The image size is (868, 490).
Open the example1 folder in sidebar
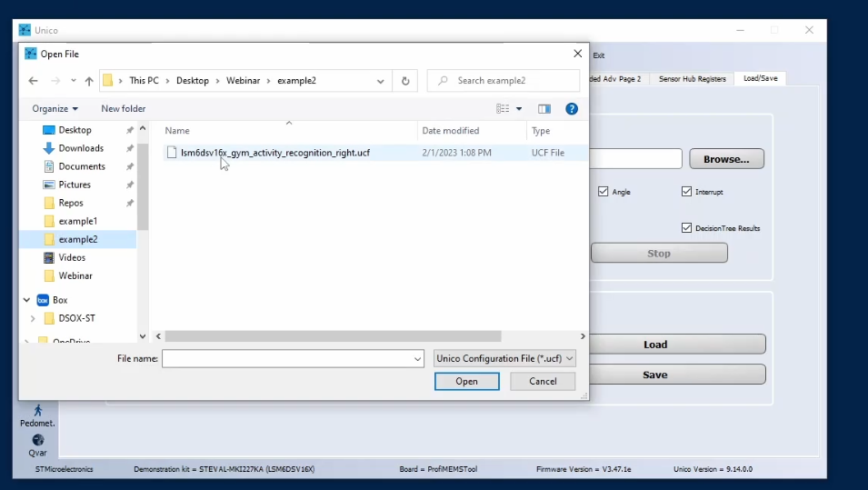click(77, 221)
